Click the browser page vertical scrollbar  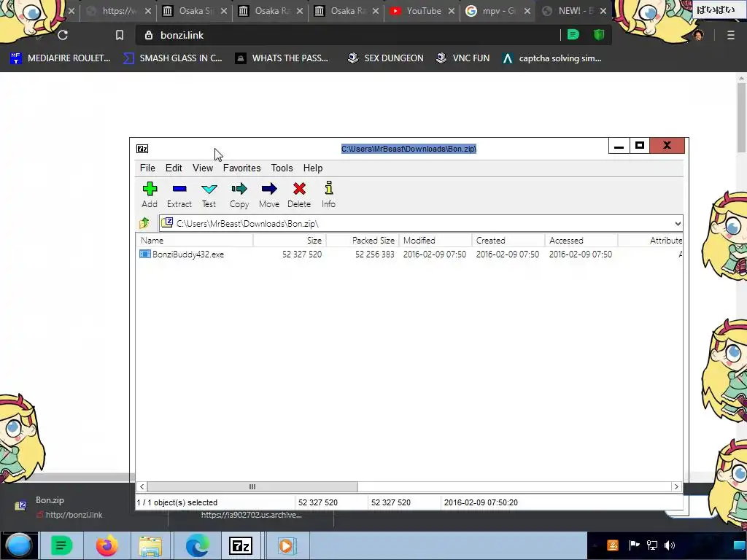tap(741, 117)
